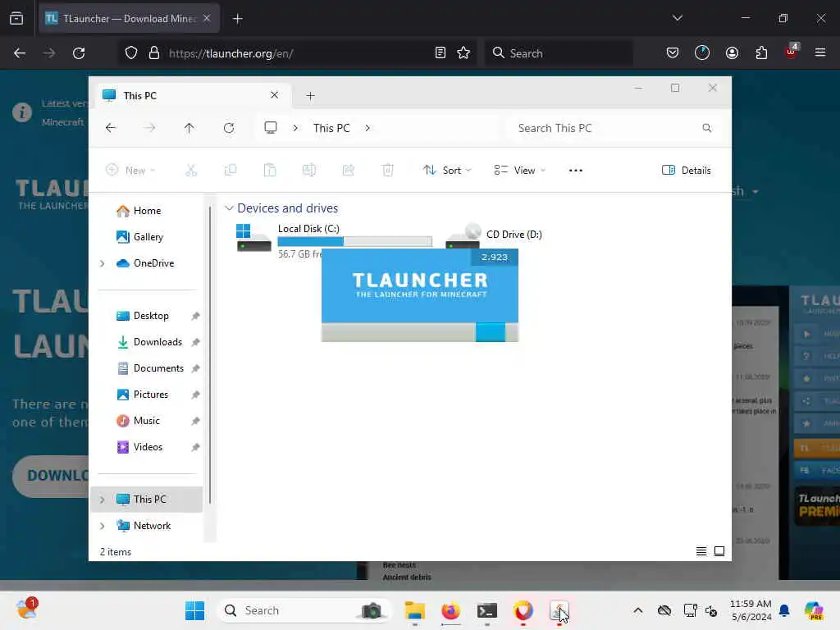The height and width of the screenshot is (630, 840).
Task: Open Firefox tracking protection shield
Action: click(x=131, y=53)
